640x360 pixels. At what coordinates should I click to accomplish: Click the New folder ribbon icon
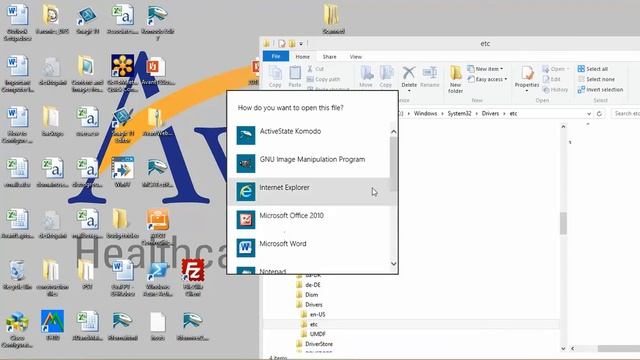click(456, 80)
